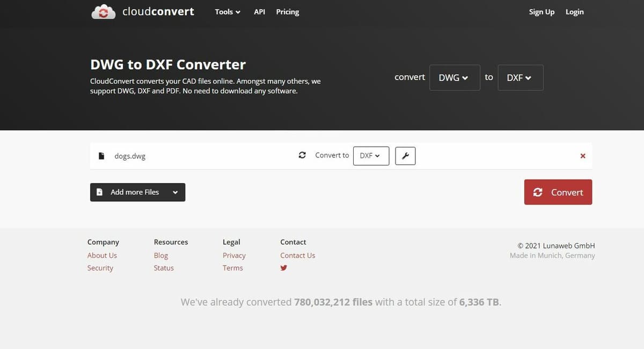
Task: Go to the Pricing page
Action: (288, 12)
